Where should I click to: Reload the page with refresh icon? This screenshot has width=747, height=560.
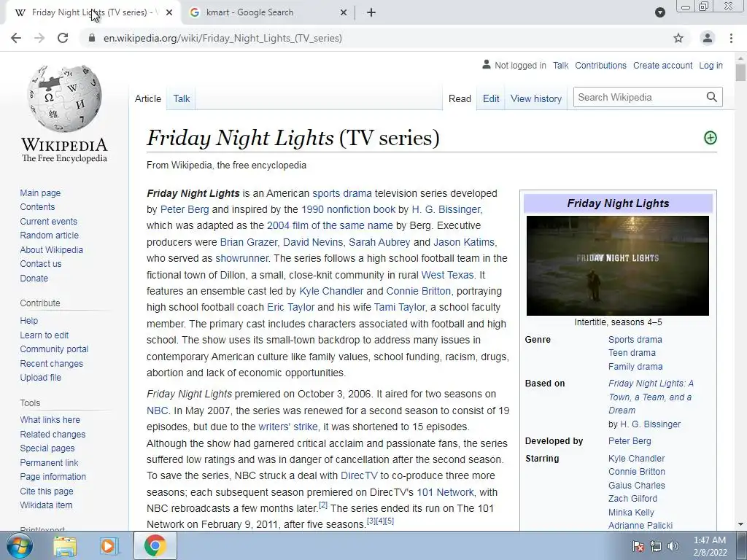tap(63, 38)
